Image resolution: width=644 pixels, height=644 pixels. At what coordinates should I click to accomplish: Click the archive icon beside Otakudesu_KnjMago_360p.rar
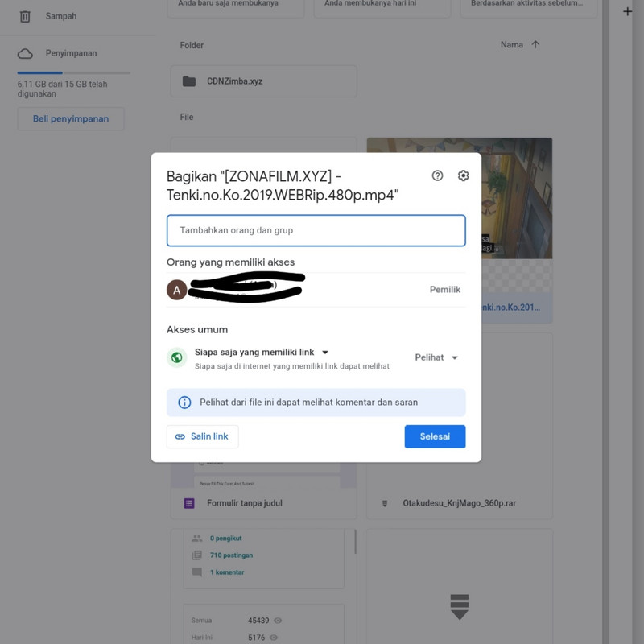[385, 503]
